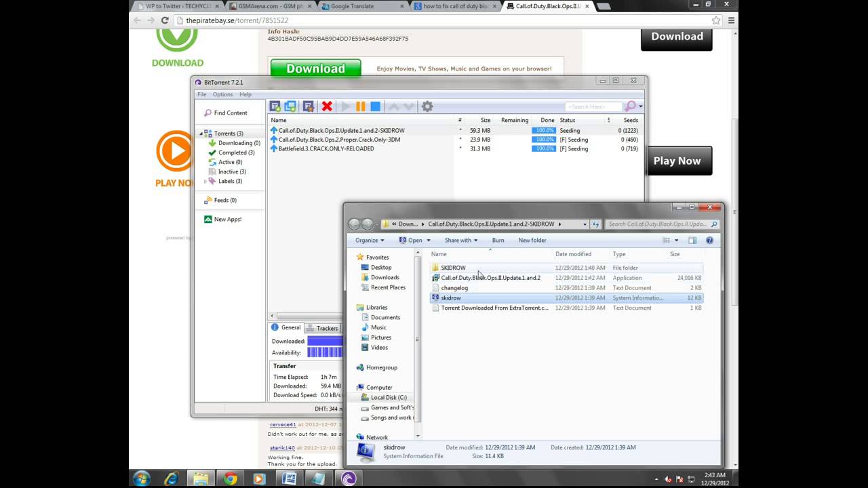This screenshot has height=488, width=868.
Task: Open BitTorrent Preferences gear icon
Action: click(427, 106)
